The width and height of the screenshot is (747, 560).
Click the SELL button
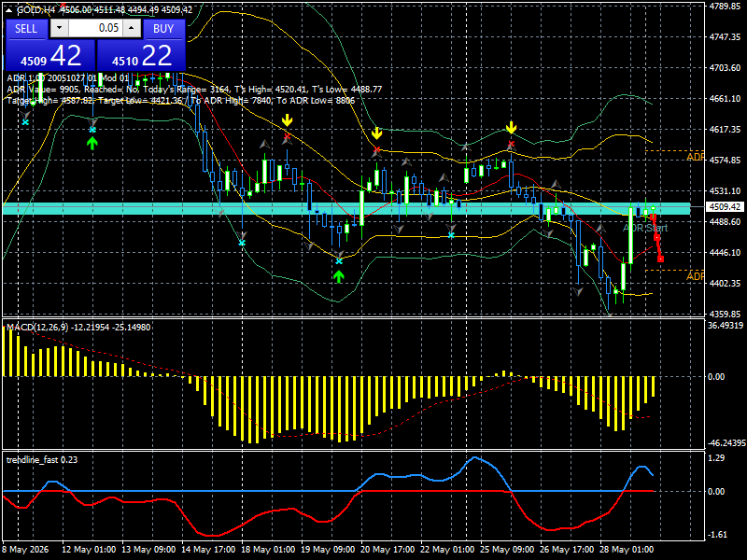pos(26,29)
